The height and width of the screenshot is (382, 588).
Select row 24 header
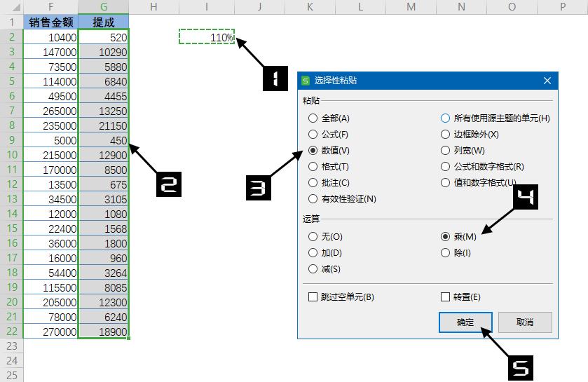12,361
